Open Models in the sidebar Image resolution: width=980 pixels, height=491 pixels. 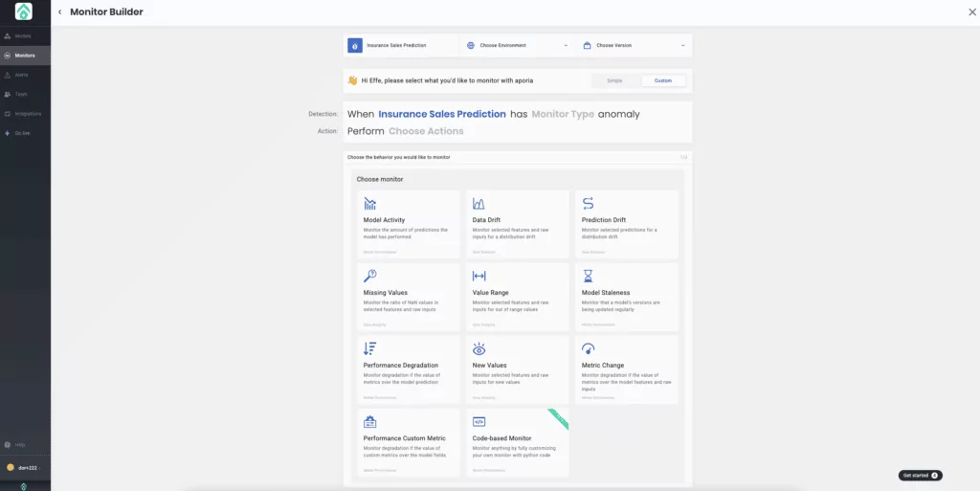click(25, 36)
